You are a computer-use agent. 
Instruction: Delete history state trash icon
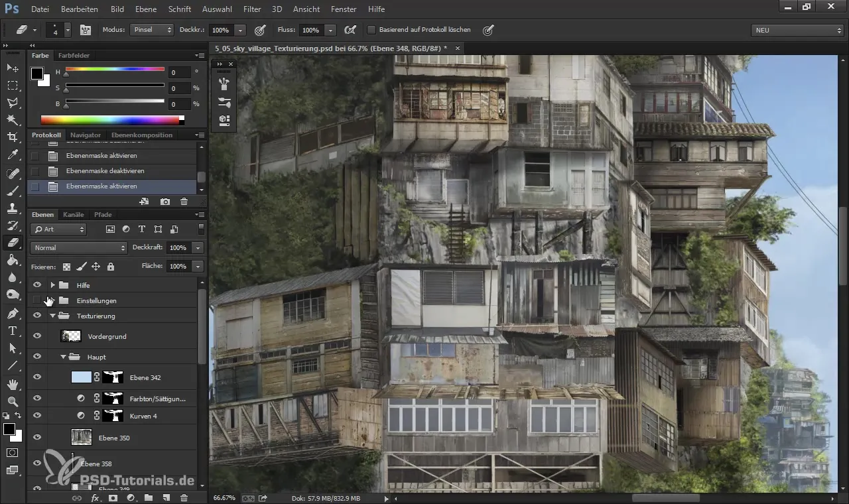point(184,201)
